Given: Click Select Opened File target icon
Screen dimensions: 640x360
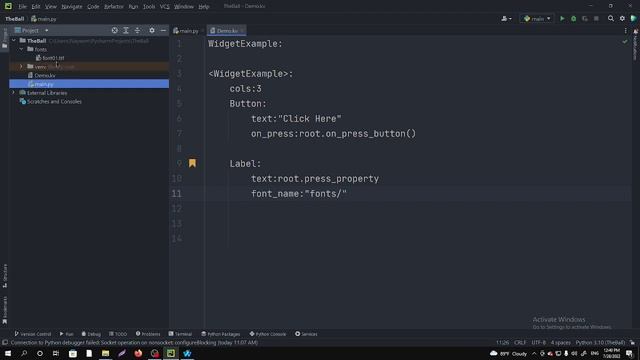Looking at the screenshot, I should click(115, 30).
